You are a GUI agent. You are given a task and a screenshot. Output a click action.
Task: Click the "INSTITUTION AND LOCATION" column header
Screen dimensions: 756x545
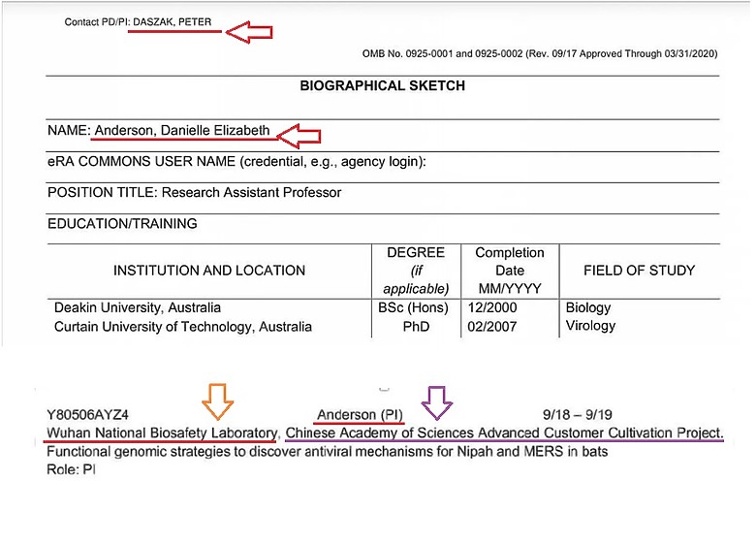tap(209, 271)
